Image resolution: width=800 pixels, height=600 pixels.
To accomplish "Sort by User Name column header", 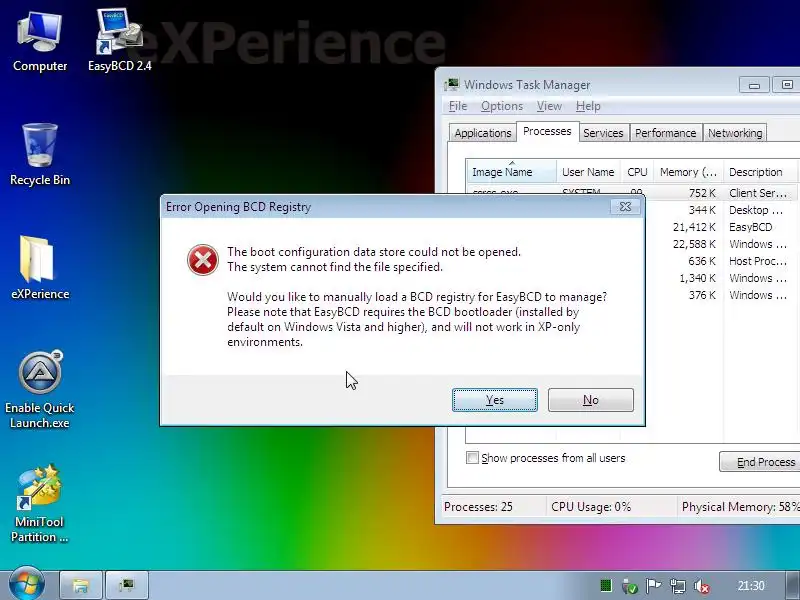I will tap(588, 172).
